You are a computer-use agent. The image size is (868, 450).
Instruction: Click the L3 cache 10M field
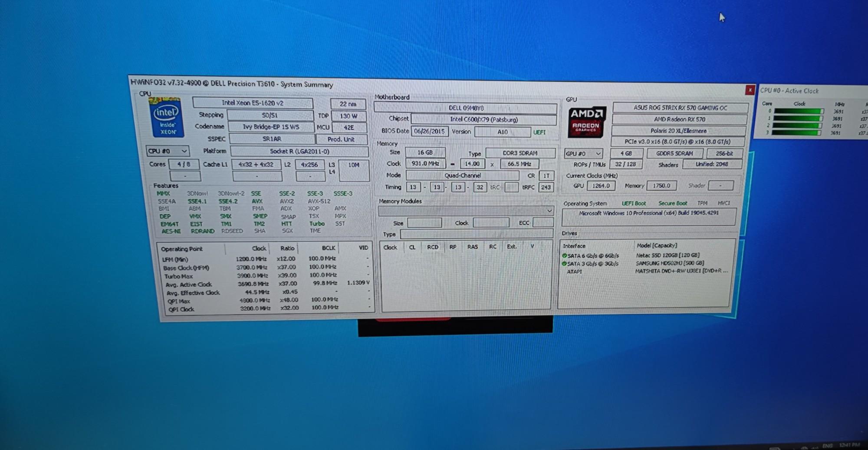[x=354, y=170]
